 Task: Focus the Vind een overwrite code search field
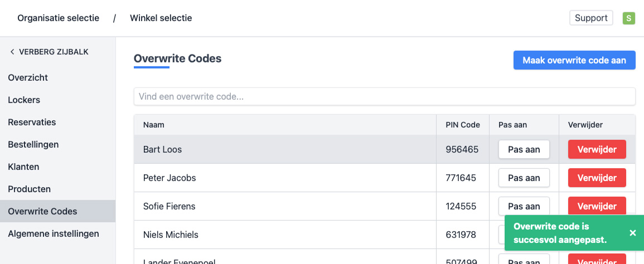[x=385, y=96]
